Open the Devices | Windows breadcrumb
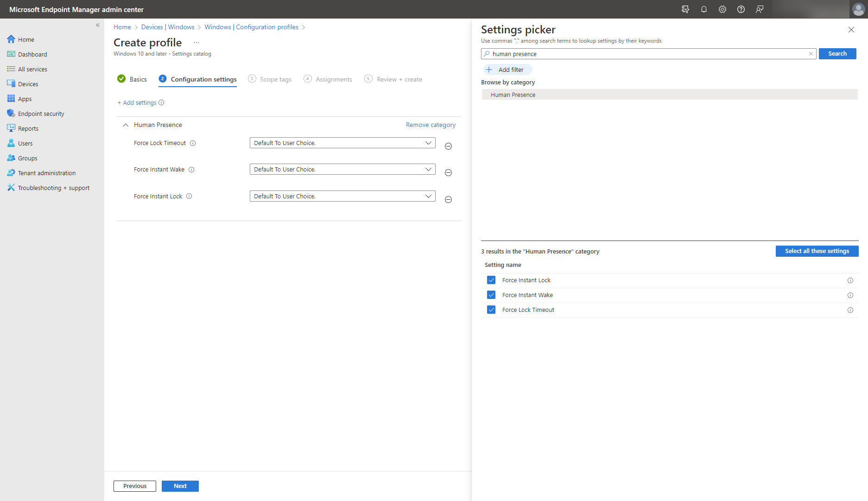Screen dimensions: 868x501 (x=168, y=27)
